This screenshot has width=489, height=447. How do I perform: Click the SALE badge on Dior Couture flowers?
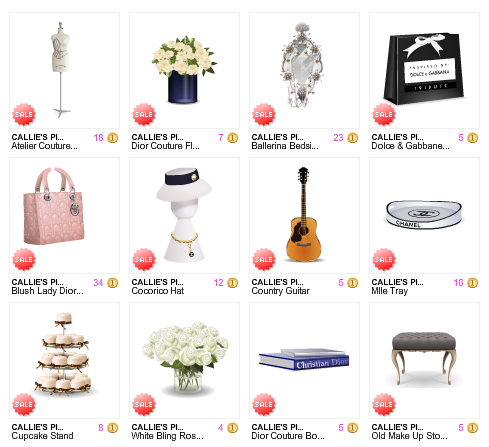click(144, 114)
